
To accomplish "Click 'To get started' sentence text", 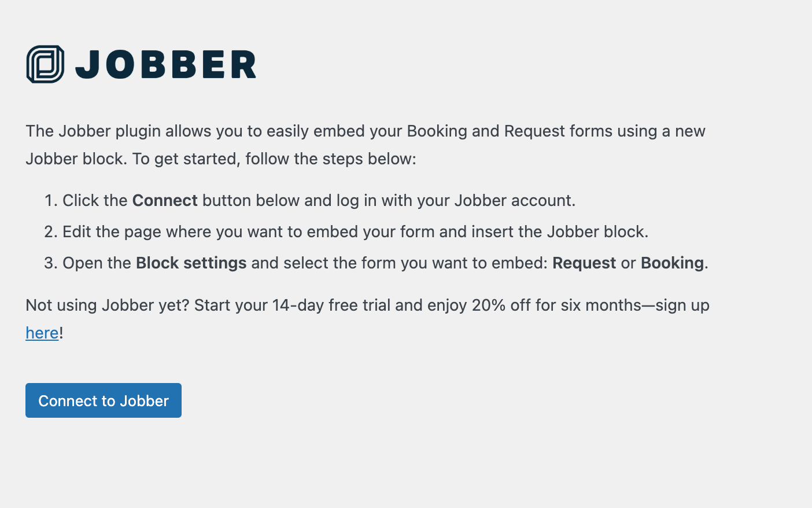I will (274, 159).
